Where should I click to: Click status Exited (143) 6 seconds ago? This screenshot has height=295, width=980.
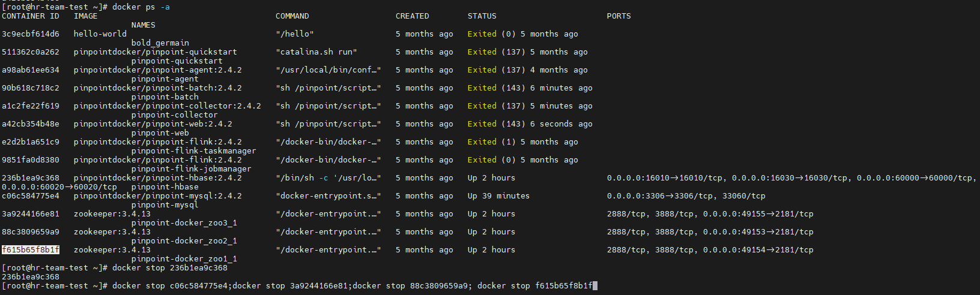click(530, 124)
